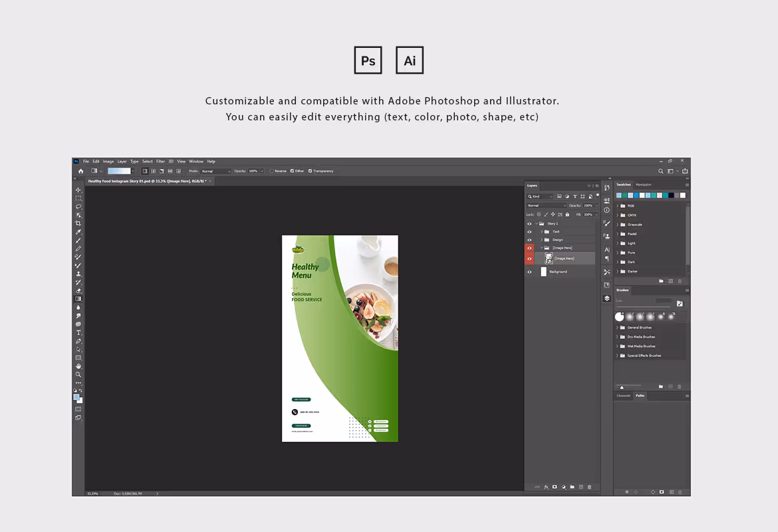Open the Filter menu
The height and width of the screenshot is (532, 778).
pos(160,162)
